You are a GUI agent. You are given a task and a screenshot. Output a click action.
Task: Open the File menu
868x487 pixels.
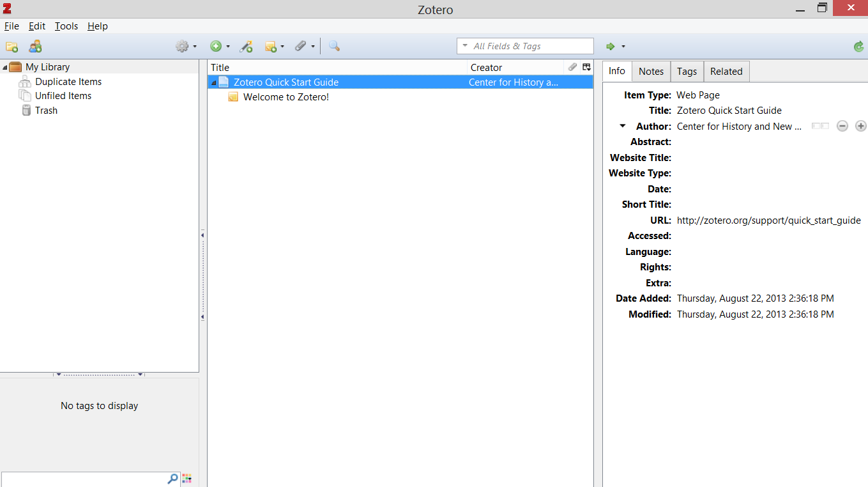coord(11,26)
